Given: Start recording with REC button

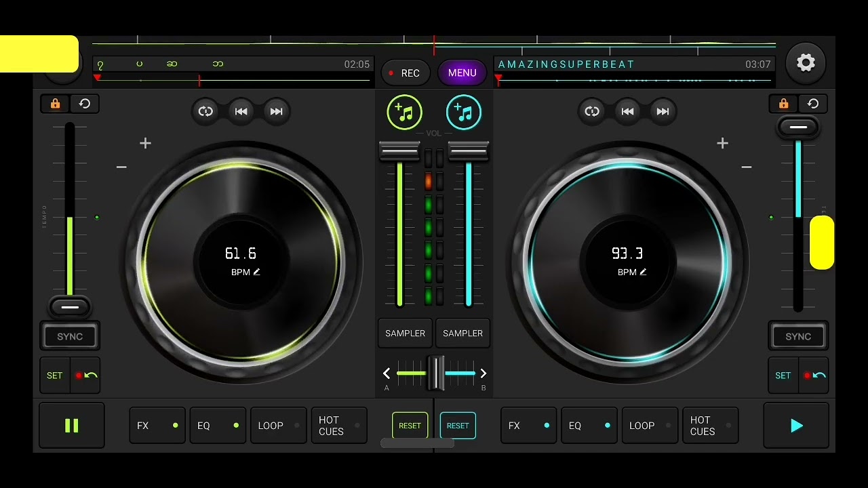Looking at the screenshot, I should [x=406, y=73].
